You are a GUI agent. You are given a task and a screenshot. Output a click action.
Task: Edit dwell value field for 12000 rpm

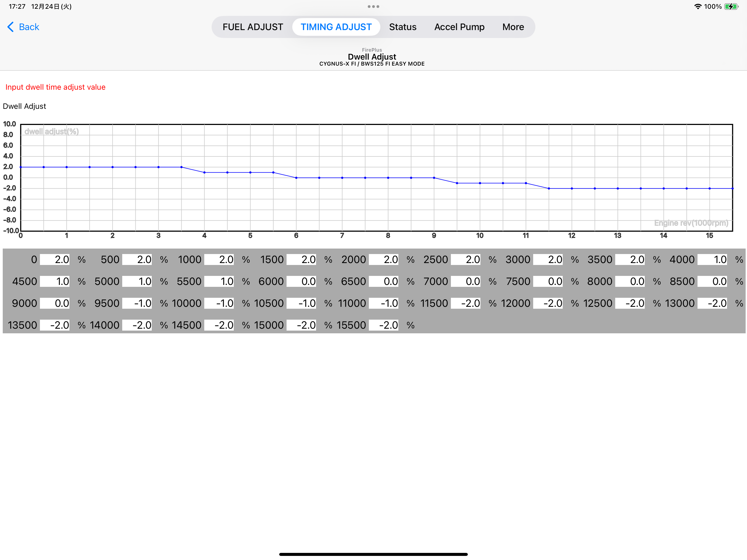click(548, 303)
